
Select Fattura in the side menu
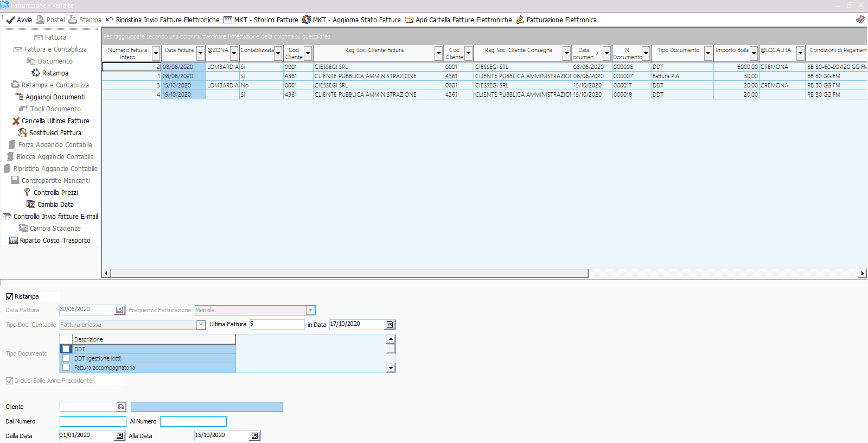[x=50, y=37]
